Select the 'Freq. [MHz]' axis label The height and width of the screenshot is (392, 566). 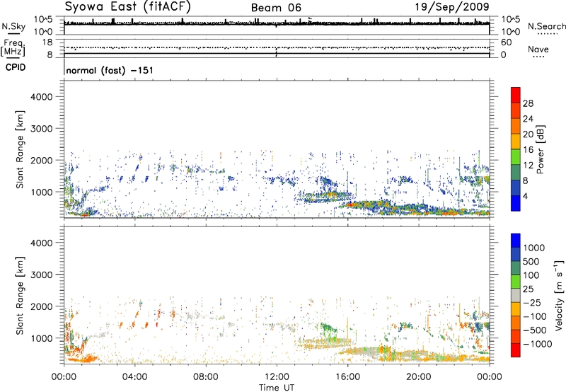pos(13,47)
